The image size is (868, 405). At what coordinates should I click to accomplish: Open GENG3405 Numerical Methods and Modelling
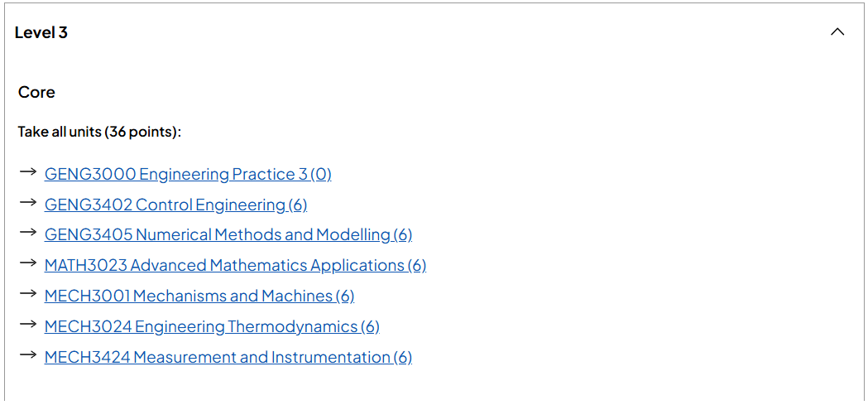(x=228, y=235)
